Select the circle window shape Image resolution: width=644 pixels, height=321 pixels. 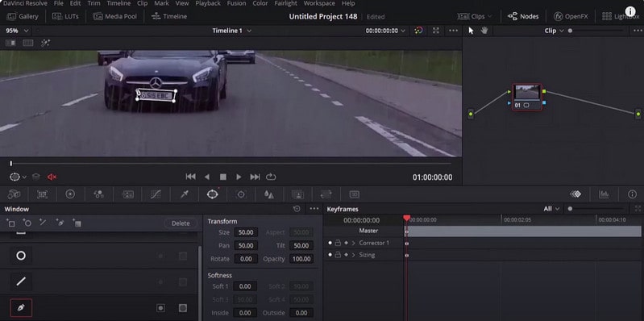(21, 256)
